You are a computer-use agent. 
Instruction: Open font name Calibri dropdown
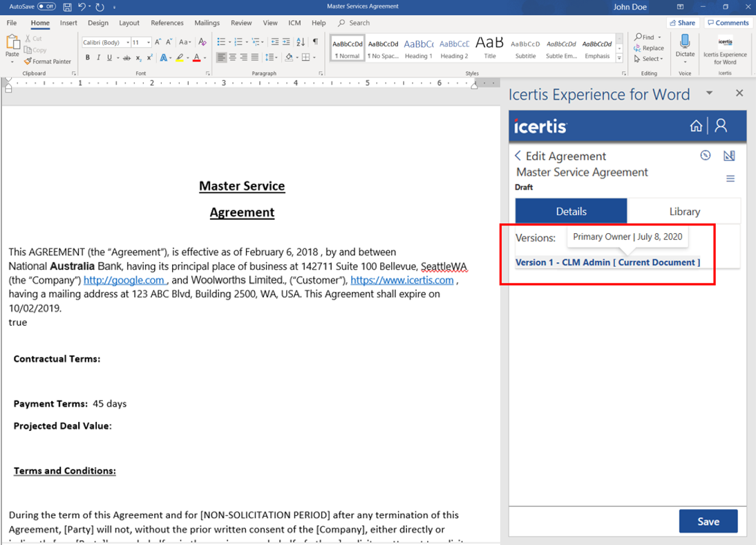tap(128, 42)
